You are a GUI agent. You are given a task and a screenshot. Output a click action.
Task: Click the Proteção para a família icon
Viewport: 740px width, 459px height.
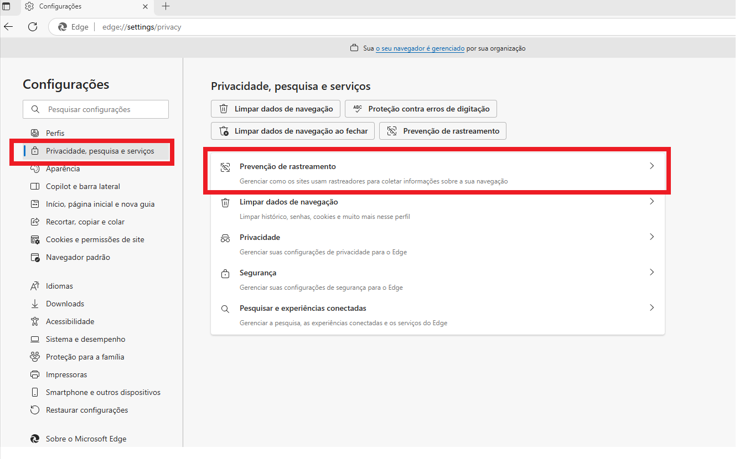35,357
